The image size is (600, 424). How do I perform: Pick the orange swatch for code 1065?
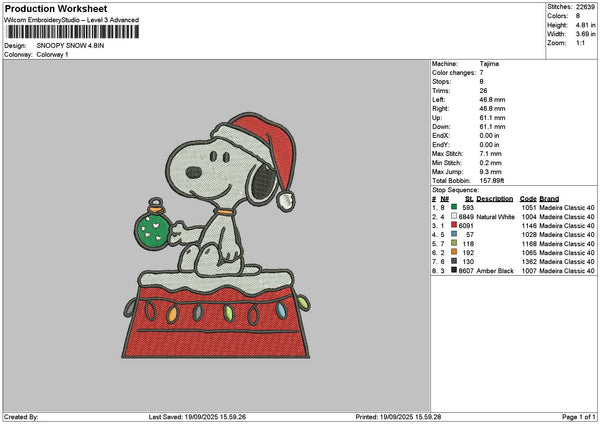454,252
